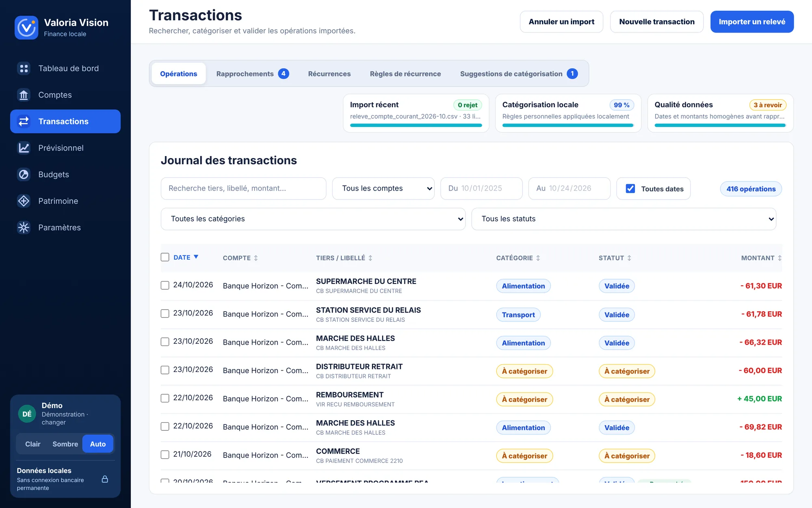The height and width of the screenshot is (508, 812).
Task: Click the 416 opérations counter badge
Action: click(x=751, y=189)
